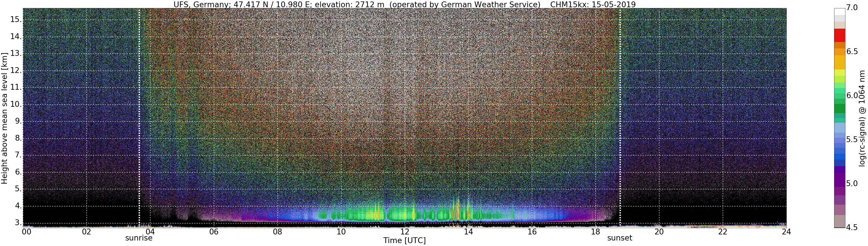Click the time axis tick label 08
Screen dimensions: 868x246
click(277, 232)
